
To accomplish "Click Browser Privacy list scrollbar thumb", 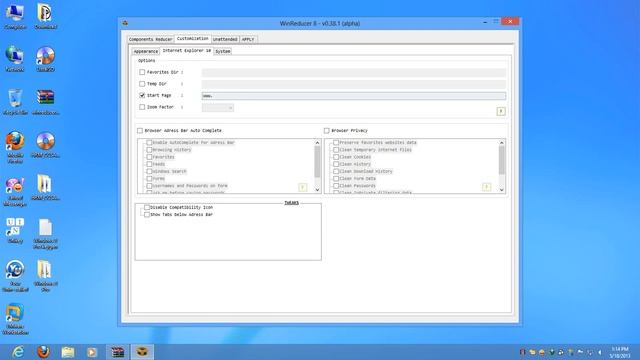I will [502, 160].
